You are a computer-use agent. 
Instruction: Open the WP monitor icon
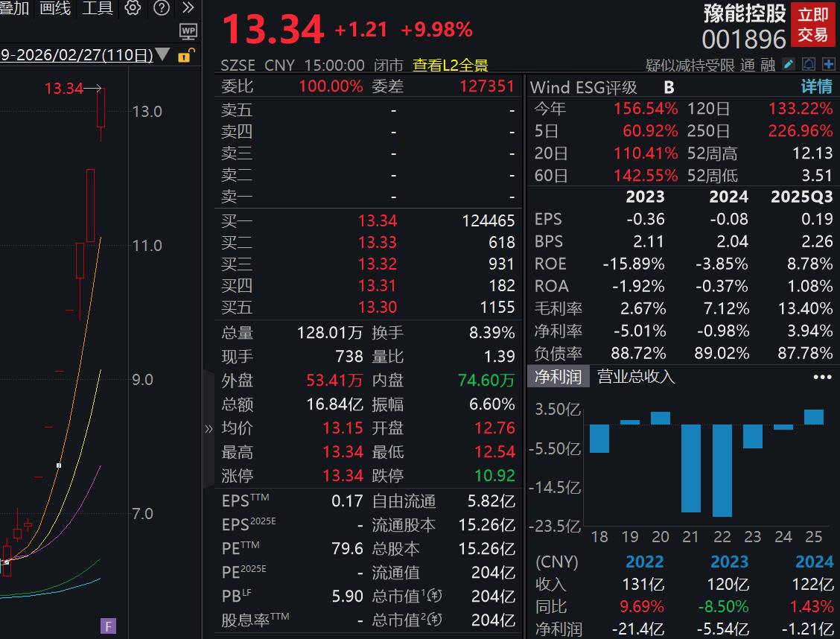click(188, 31)
